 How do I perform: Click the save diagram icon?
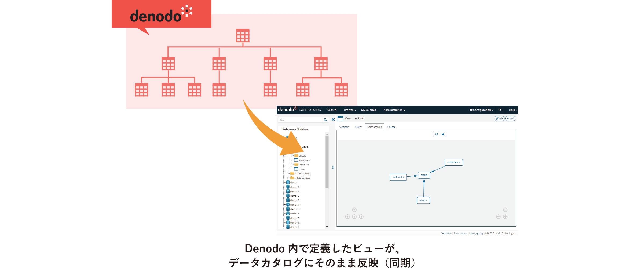[443, 134]
